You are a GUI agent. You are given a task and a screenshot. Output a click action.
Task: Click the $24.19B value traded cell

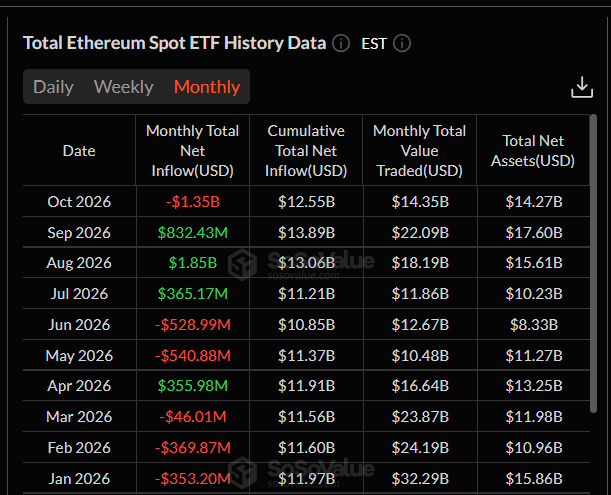tap(420, 447)
